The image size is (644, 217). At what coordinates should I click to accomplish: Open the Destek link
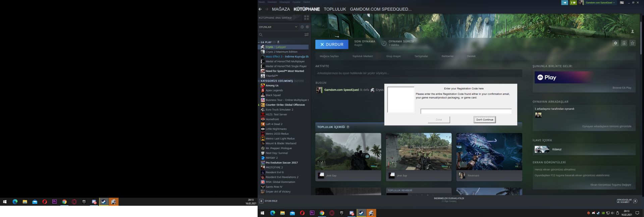[x=471, y=56]
